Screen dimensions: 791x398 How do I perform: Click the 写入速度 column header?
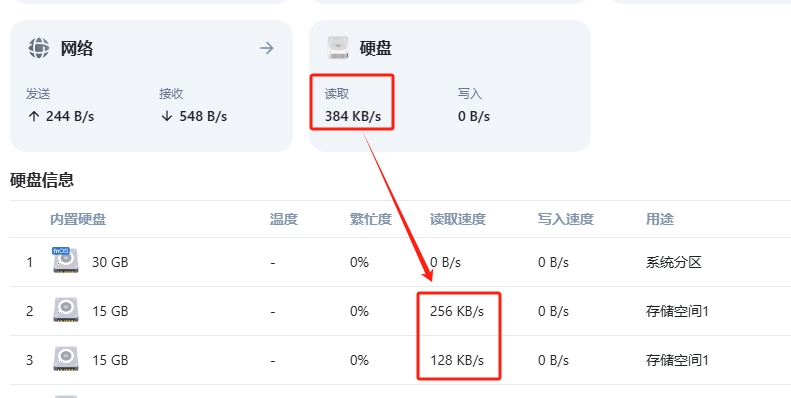click(x=566, y=219)
